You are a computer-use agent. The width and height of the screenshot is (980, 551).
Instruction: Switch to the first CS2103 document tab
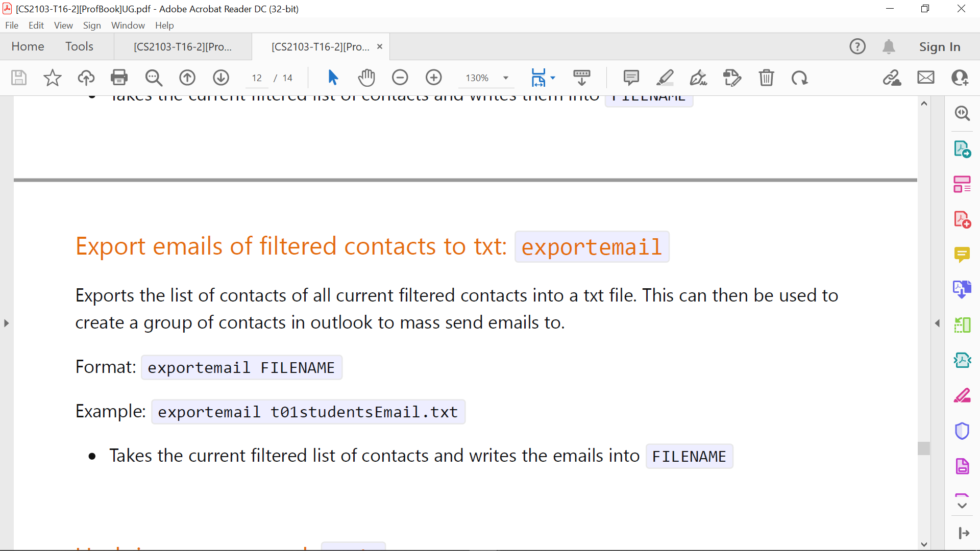(182, 47)
